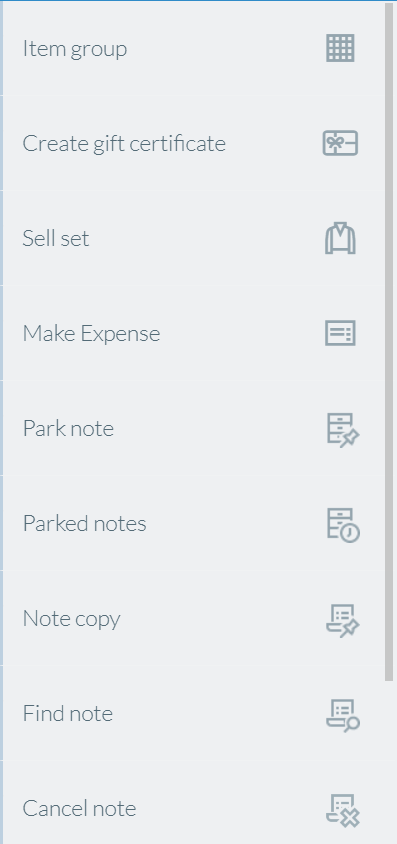Image resolution: width=397 pixels, height=844 pixels.
Task: Click the Note copy icon
Action: (x=343, y=620)
